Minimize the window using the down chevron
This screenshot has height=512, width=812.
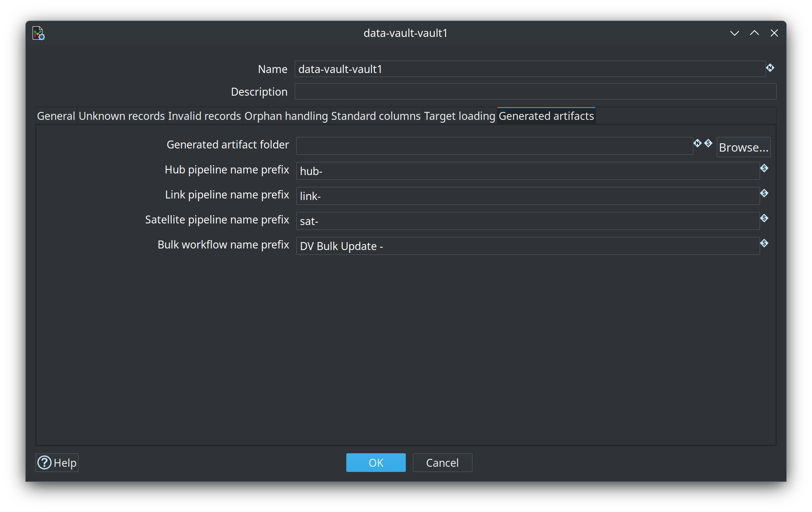(734, 33)
